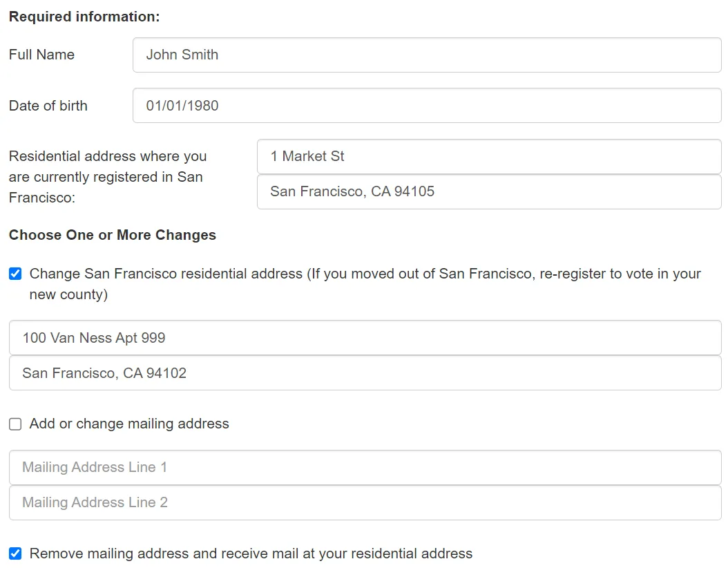Click the Full Name input field
Viewport: 728px width, 568px height.
click(427, 55)
